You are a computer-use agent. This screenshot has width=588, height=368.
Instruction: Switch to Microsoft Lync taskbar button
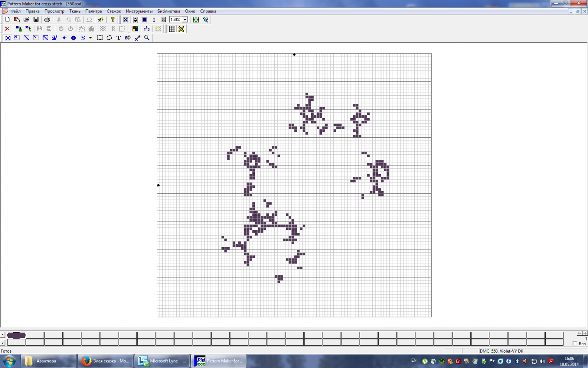point(162,361)
